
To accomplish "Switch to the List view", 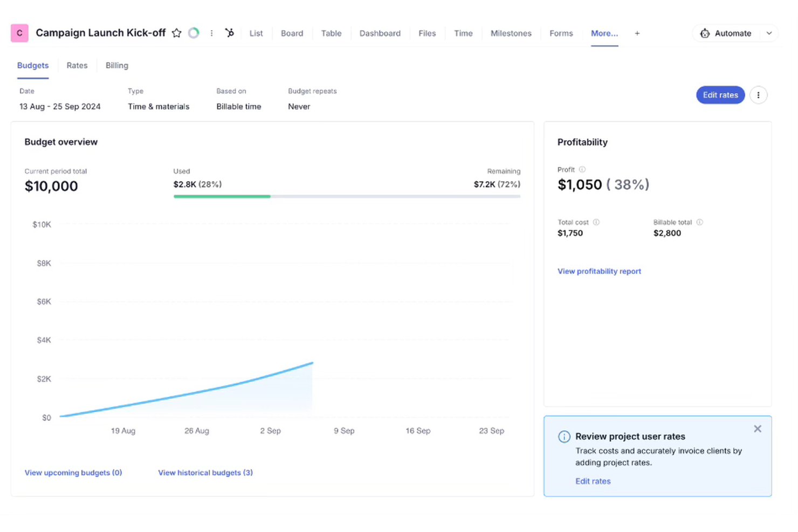I will pyautogui.click(x=256, y=33).
